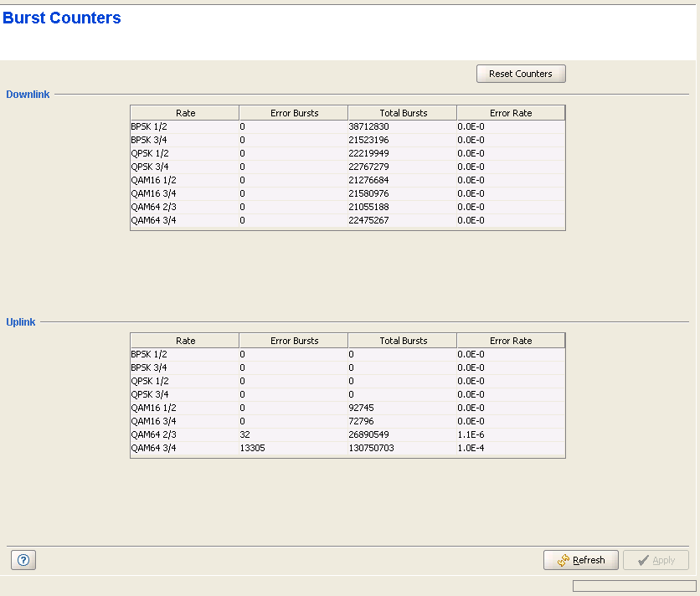This screenshot has height=596, width=700.
Task: Click Uplink error bursts cell 13305
Action: (253, 448)
